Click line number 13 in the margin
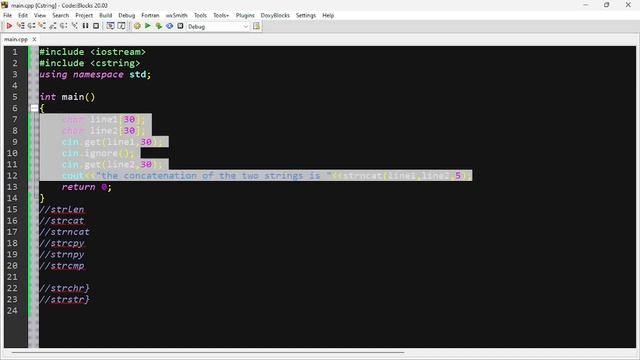The image size is (640, 360). coord(12,187)
